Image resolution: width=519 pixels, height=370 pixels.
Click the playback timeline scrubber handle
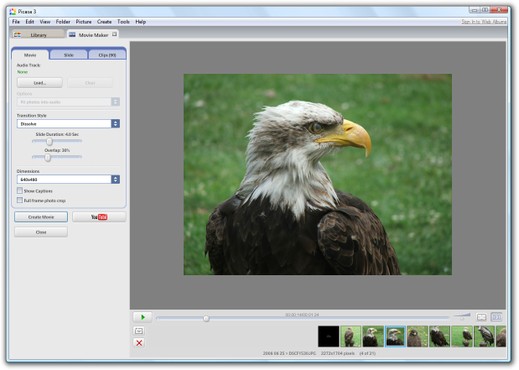pos(206,318)
